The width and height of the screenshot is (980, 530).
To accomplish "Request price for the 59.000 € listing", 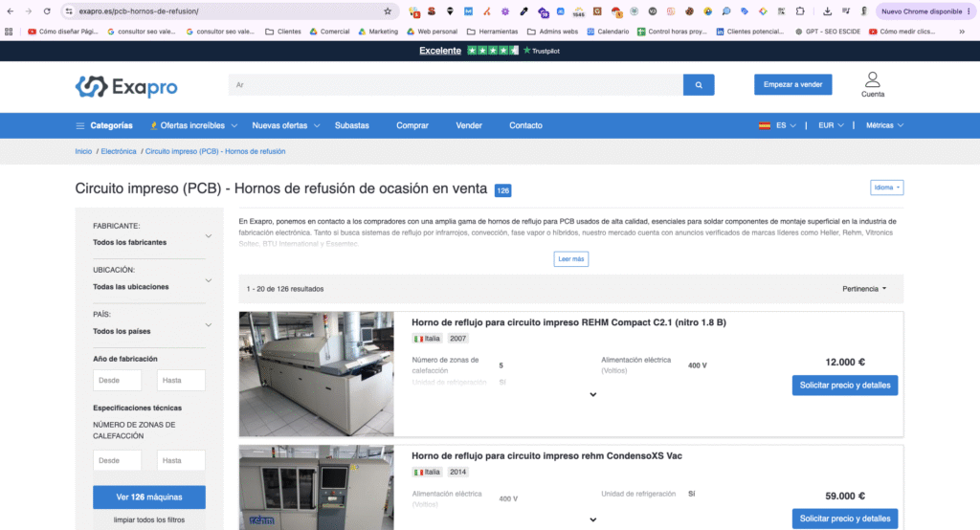I will [x=845, y=519].
